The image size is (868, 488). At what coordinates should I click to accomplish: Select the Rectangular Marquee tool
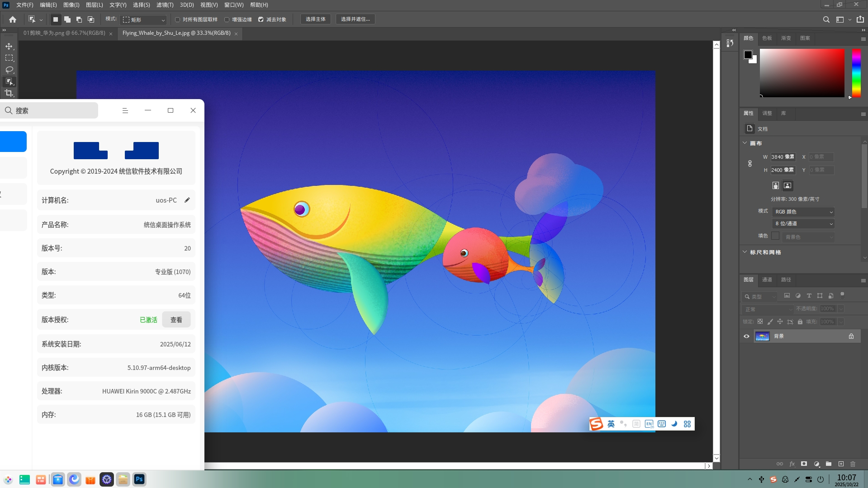[x=9, y=58]
